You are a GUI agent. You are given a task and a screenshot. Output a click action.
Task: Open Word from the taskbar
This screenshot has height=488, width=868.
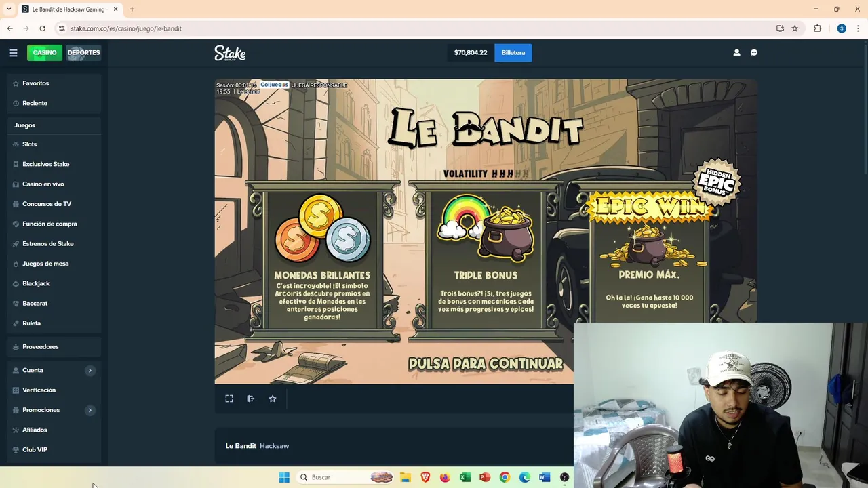tap(544, 477)
